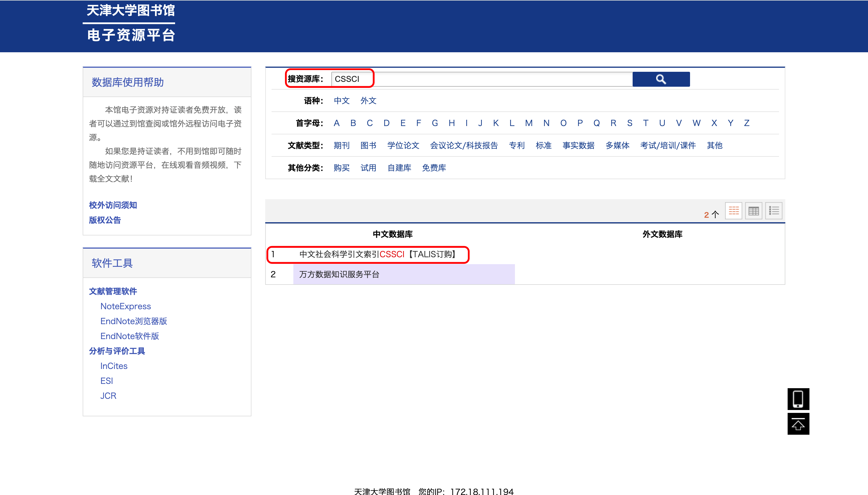Filter databases by first letter C
Viewport: 868px width, 495px height.
pyautogui.click(x=369, y=123)
